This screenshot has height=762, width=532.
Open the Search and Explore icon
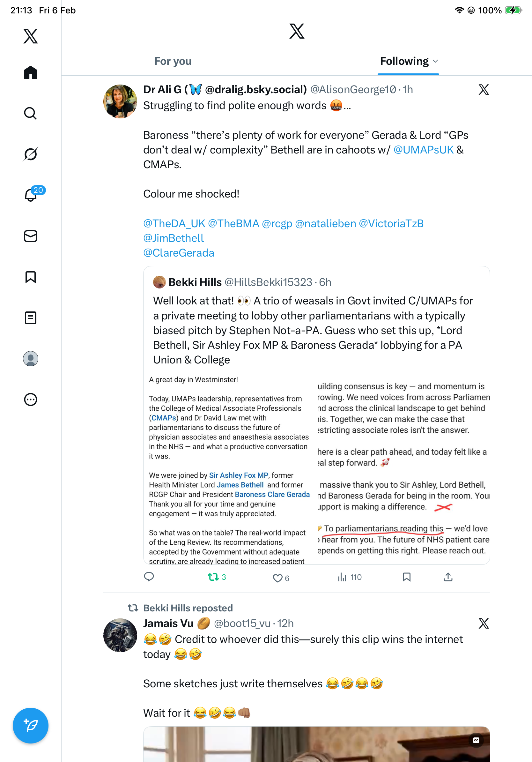click(31, 113)
